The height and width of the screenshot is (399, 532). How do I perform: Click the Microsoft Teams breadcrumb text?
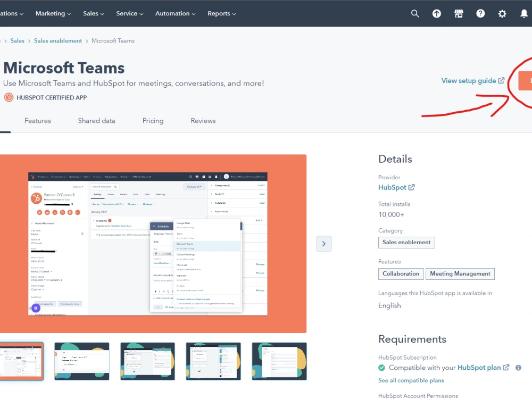click(113, 41)
